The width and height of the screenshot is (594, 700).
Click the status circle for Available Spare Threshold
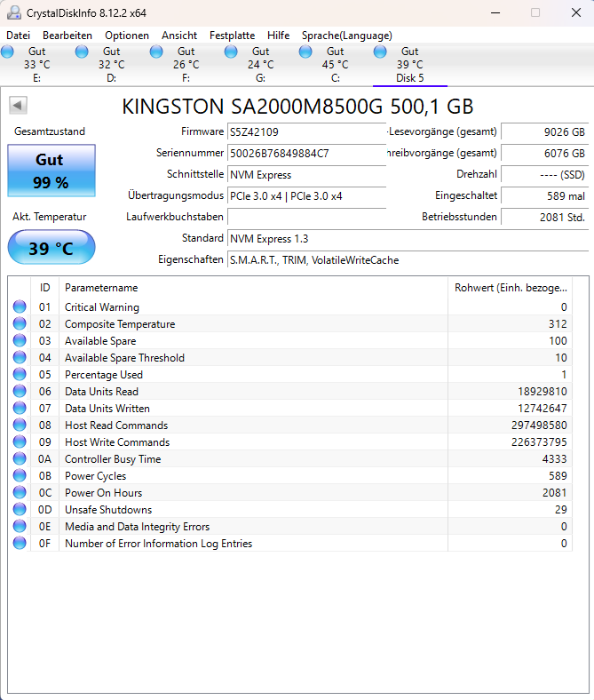(20, 358)
